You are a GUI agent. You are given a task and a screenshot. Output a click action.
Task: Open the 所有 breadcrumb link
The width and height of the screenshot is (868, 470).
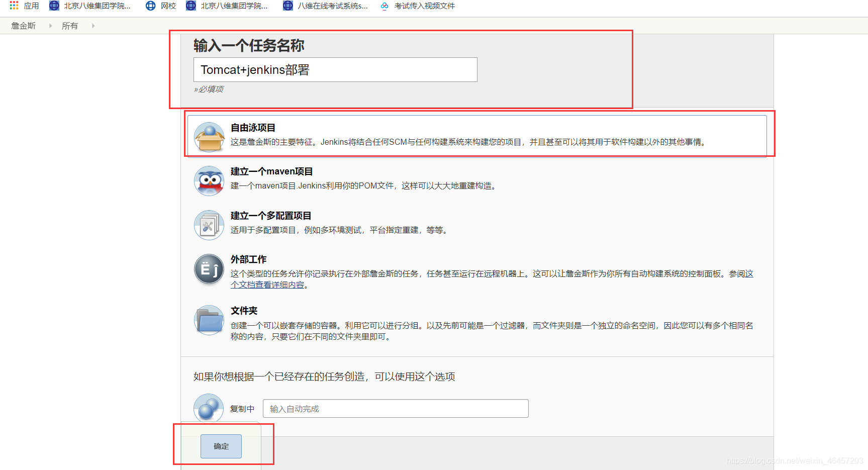point(70,26)
